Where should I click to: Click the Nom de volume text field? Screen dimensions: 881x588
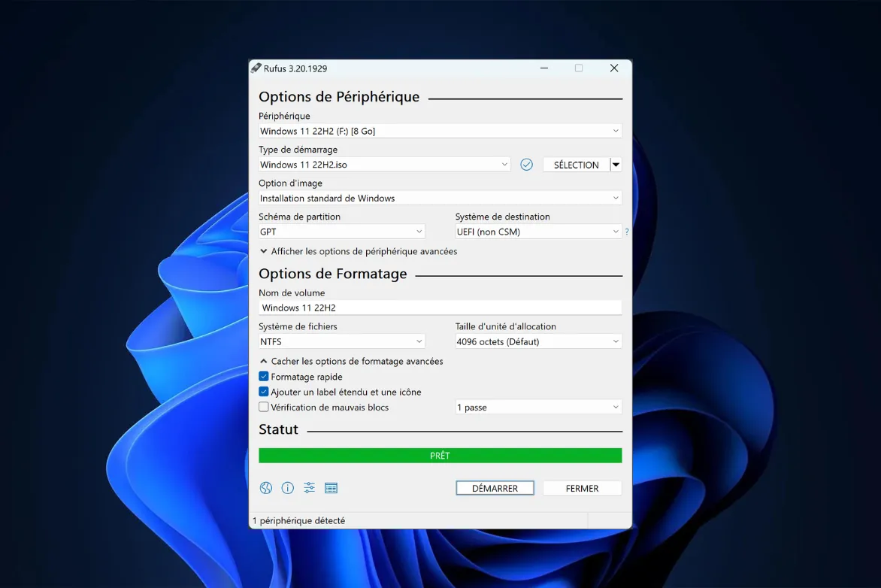pyautogui.click(x=440, y=308)
